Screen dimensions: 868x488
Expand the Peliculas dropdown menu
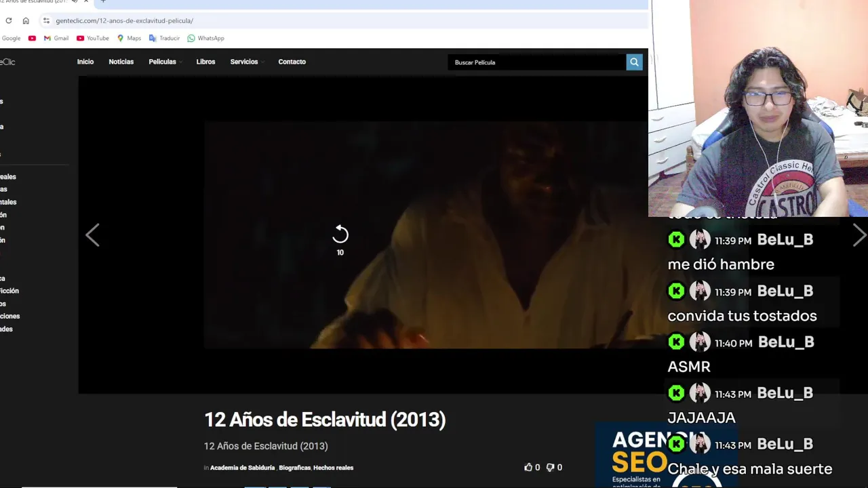pyautogui.click(x=165, y=62)
